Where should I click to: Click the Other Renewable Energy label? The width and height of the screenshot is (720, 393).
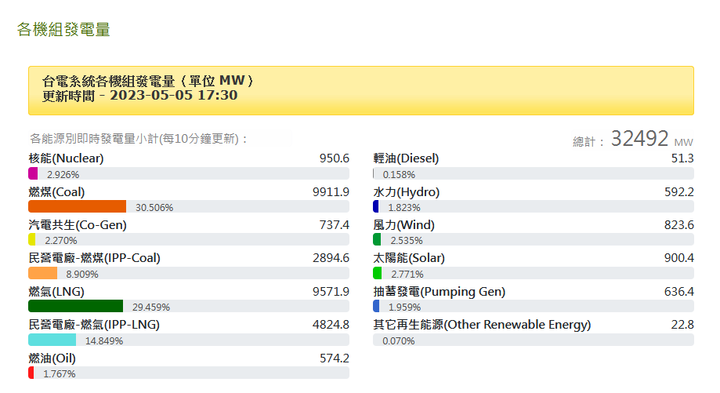pos(482,325)
